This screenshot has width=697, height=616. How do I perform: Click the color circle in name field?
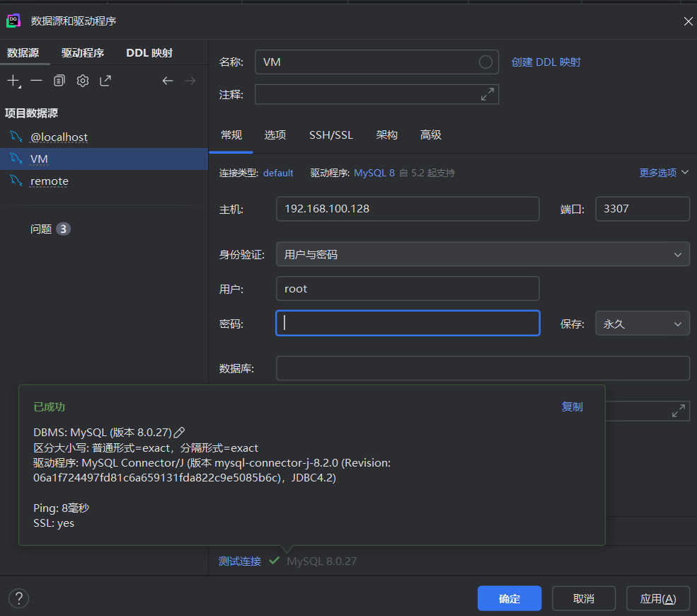[485, 62]
